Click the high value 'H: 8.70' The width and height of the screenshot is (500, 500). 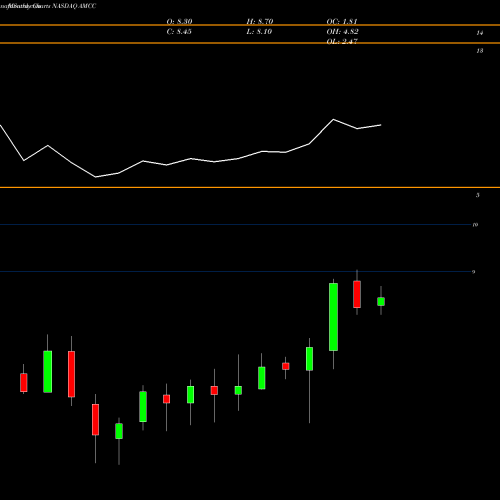[x=260, y=22]
